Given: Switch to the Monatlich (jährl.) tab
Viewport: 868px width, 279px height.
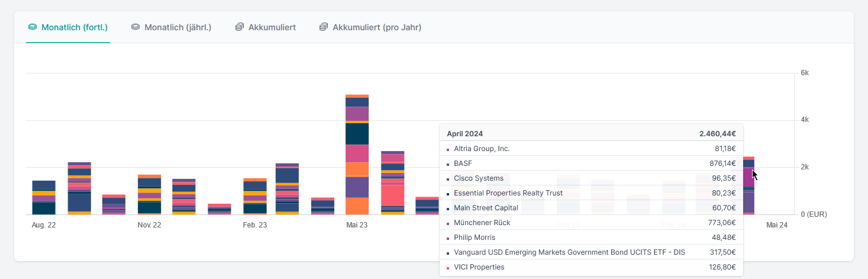Looking at the screenshot, I should [178, 27].
